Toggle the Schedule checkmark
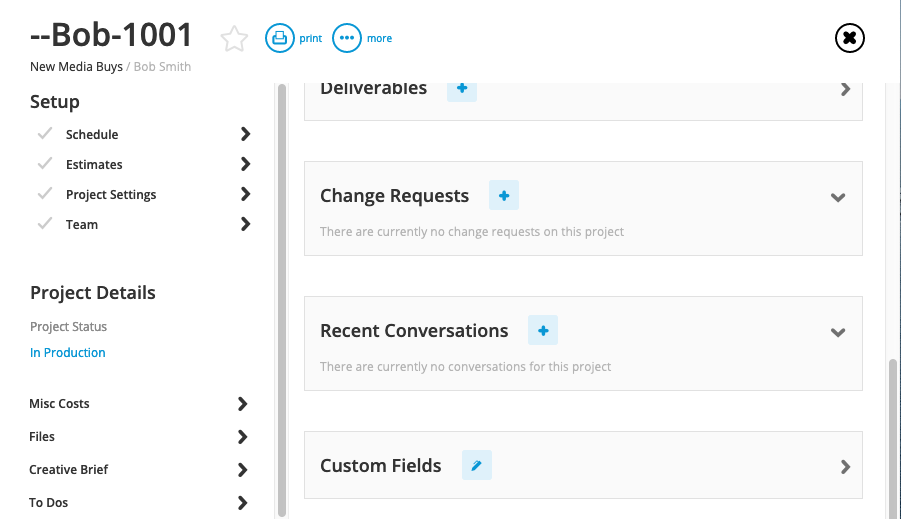Screen dimensions: 901x519 tap(45, 133)
